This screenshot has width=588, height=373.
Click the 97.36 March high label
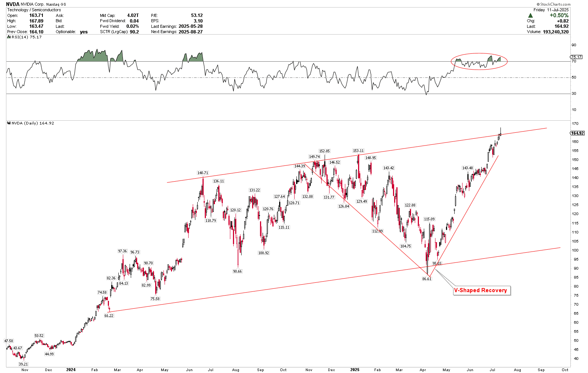[122, 251]
